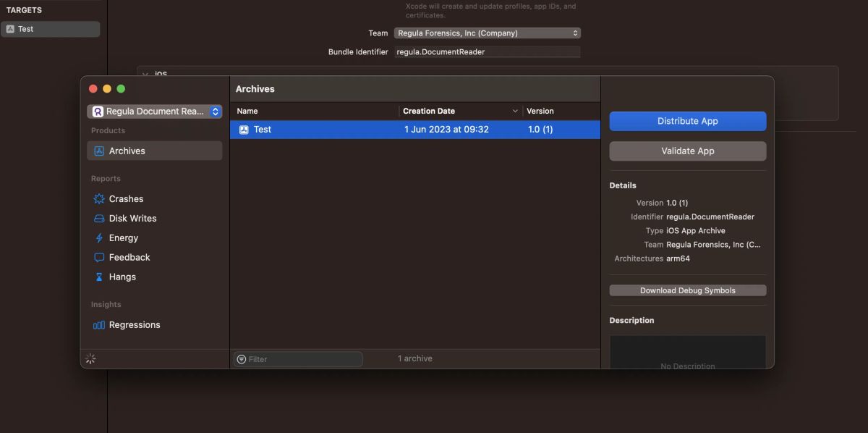Viewport: 868px width, 433px height.
Task: Click the 1 archive status text
Action: (x=415, y=358)
